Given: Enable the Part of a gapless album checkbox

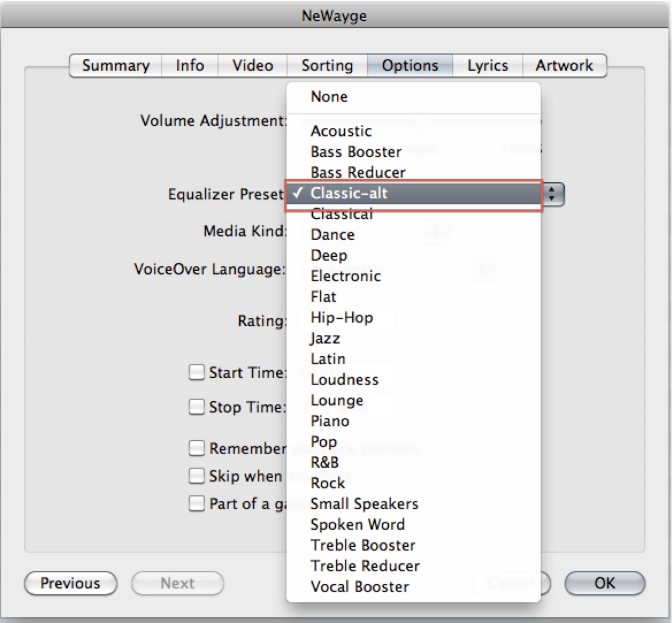Looking at the screenshot, I should [x=197, y=503].
